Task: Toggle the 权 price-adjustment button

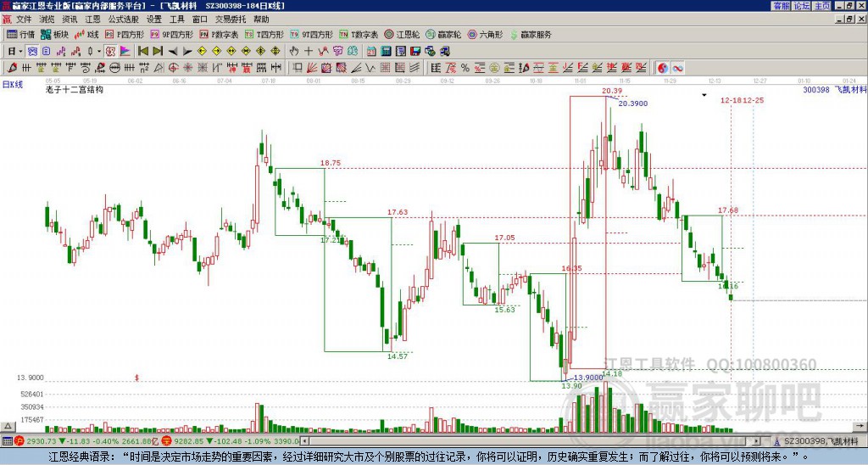Action: pyautogui.click(x=110, y=52)
